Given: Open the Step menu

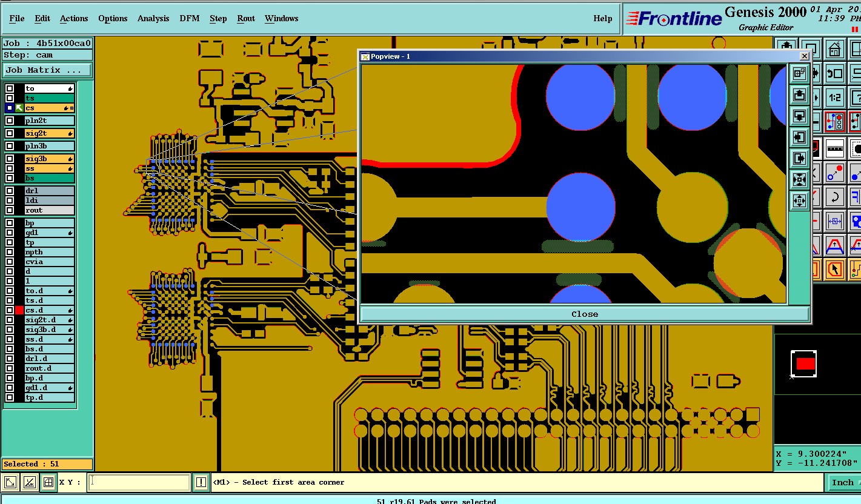Looking at the screenshot, I should pos(218,18).
